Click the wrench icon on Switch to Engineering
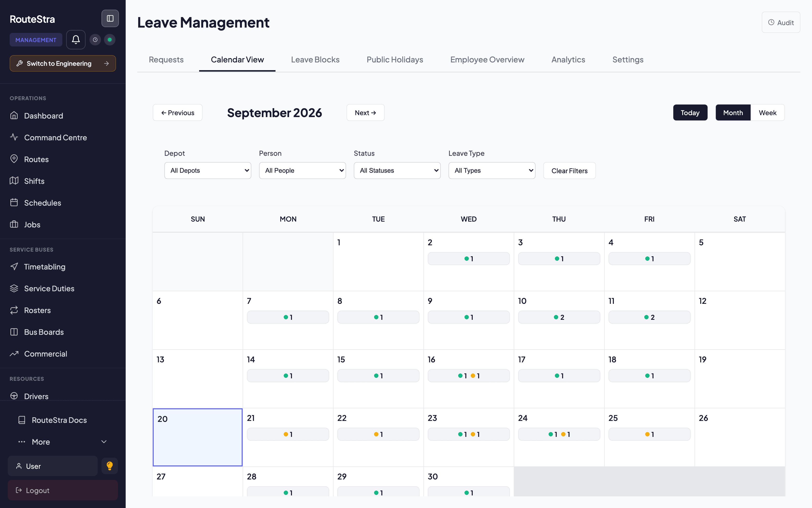This screenshot has height=508, width=812. pyautogui.click(x=20, y=63)
